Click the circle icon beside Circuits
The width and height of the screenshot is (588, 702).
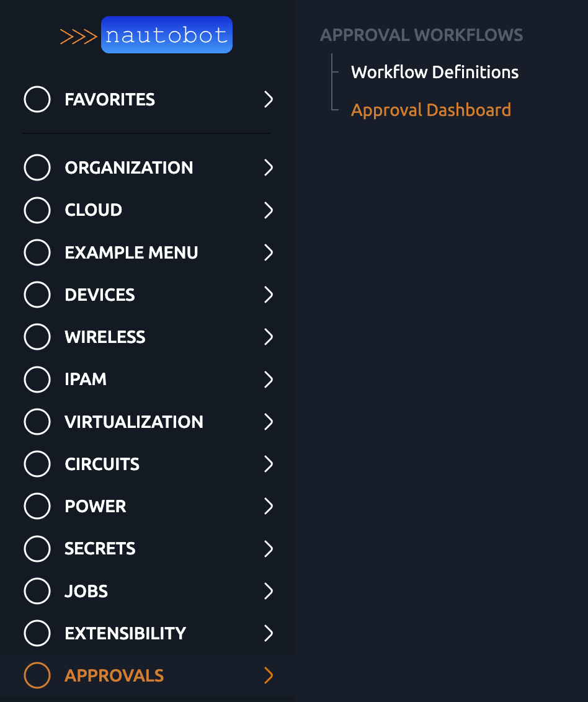pos(37,464)
